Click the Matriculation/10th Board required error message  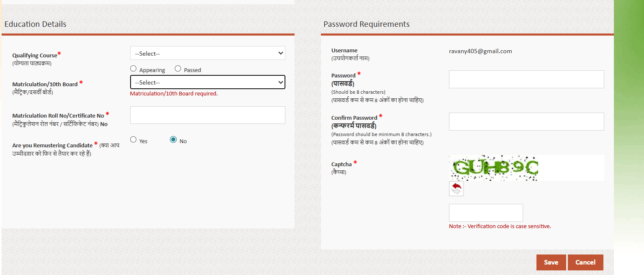point(174,94)
